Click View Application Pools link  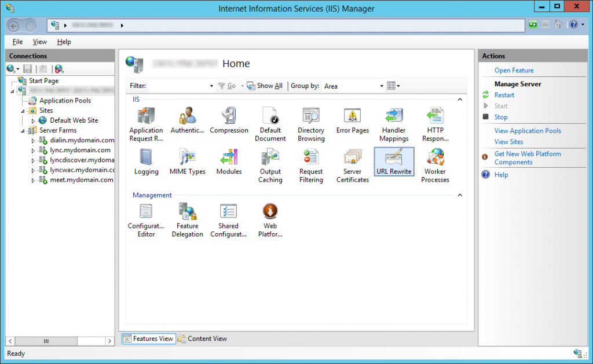(527, 131)
